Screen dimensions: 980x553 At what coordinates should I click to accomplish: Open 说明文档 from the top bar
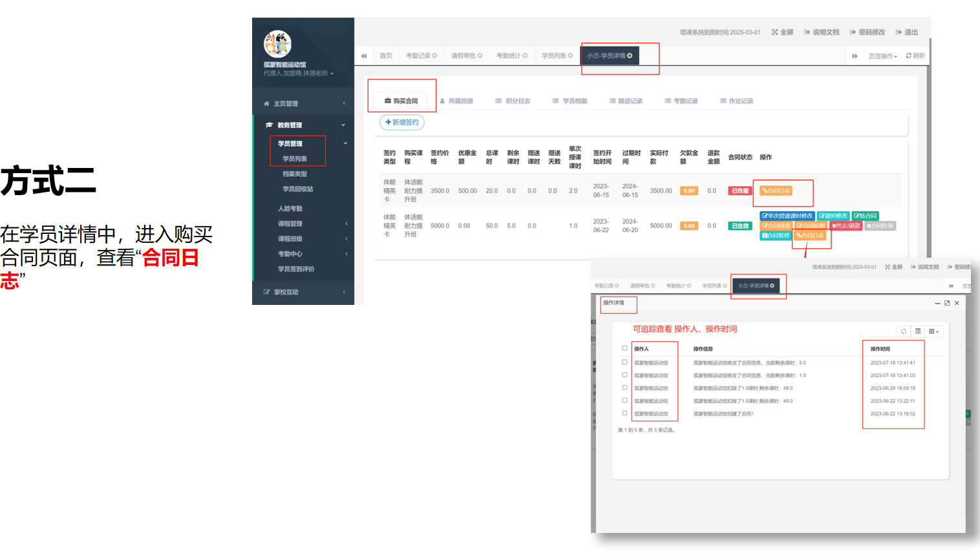822,32
